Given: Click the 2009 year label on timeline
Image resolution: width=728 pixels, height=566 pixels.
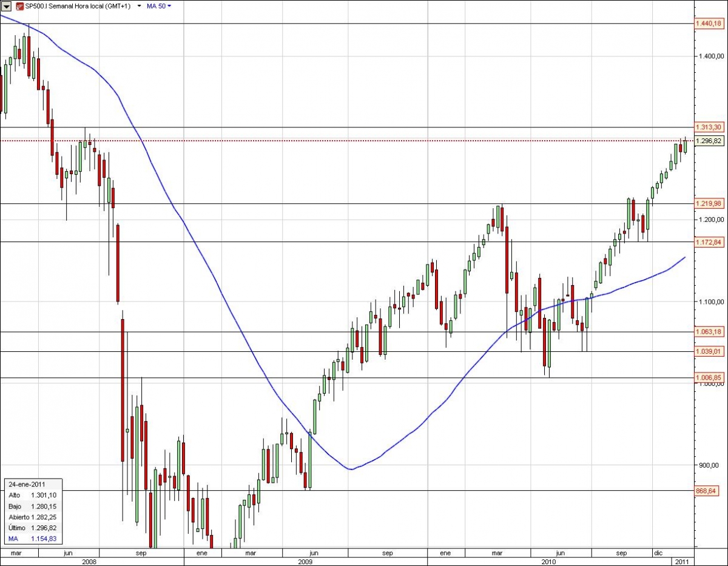Looking at the screenshot, I should point(304,562).
